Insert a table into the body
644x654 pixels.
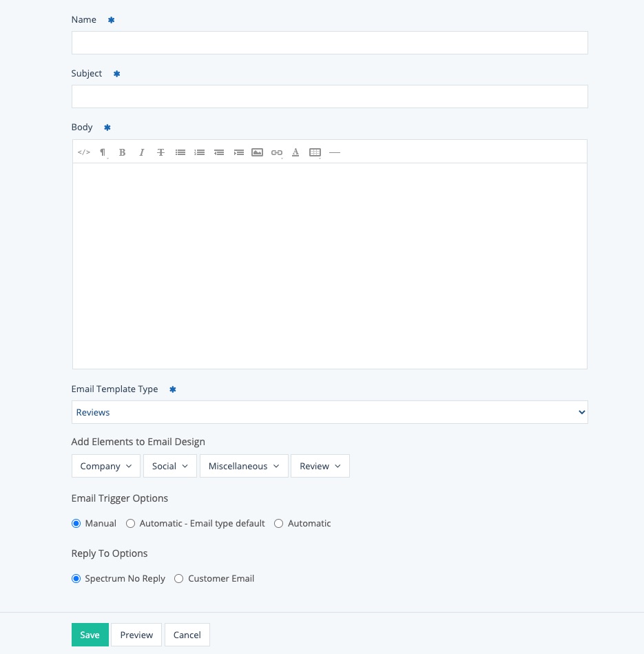click(315, 152)
